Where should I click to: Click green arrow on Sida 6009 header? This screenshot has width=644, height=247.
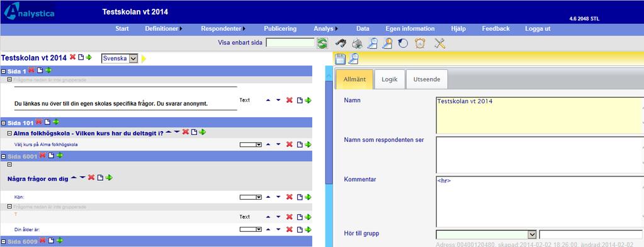point(60,240)
